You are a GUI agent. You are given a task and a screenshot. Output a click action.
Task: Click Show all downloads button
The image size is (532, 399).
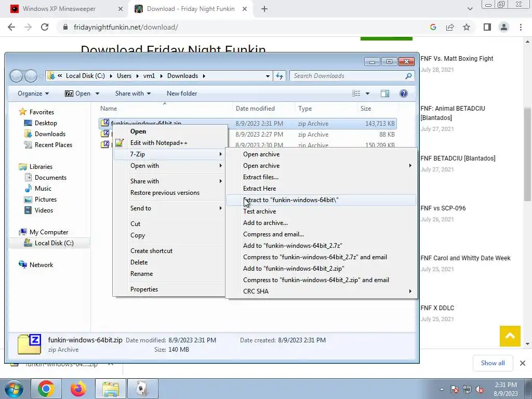[x=493, y=363]
